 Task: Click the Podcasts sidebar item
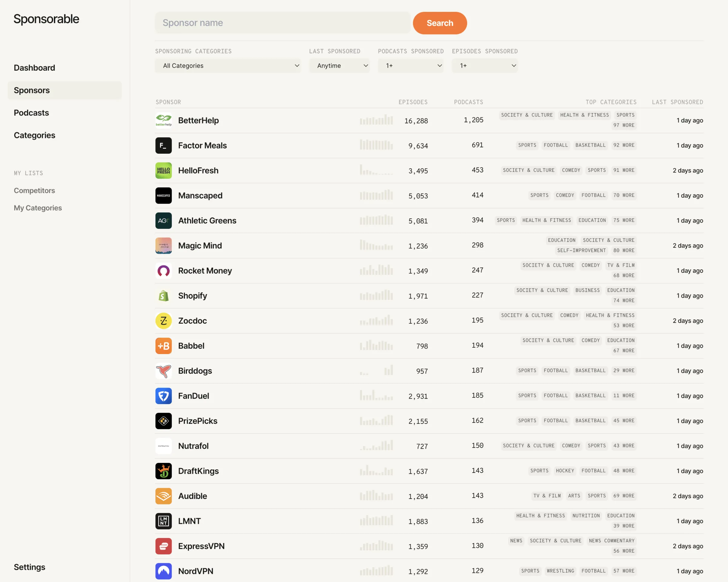click(31, 112)
